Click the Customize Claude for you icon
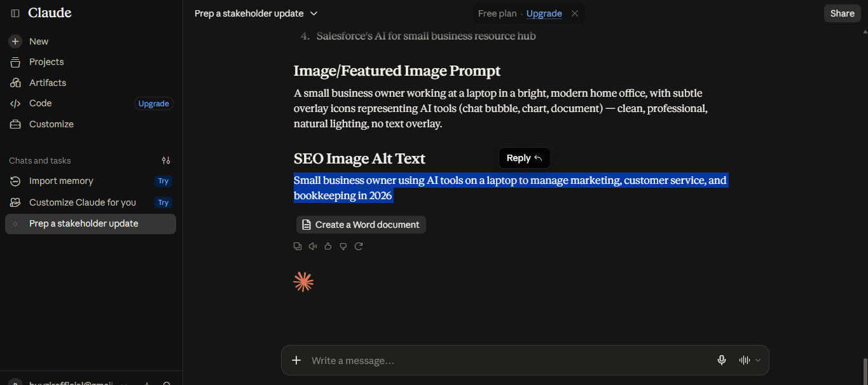 click(15, 202)
